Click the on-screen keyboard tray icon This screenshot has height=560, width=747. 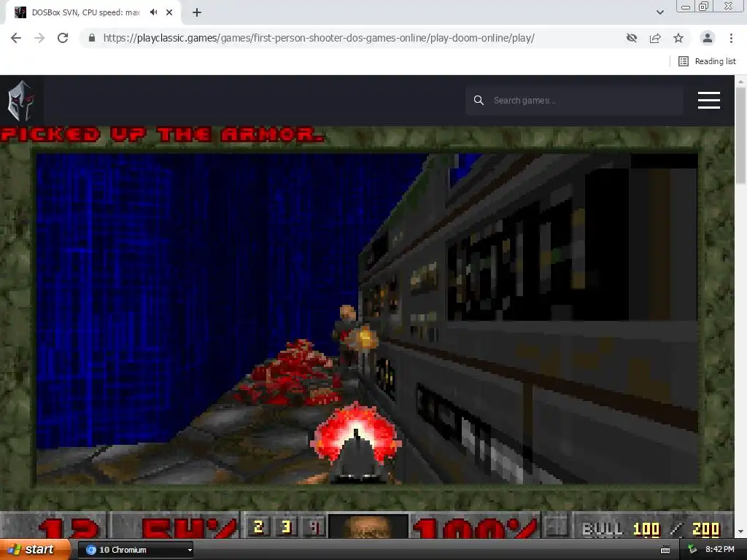(665, 550)
